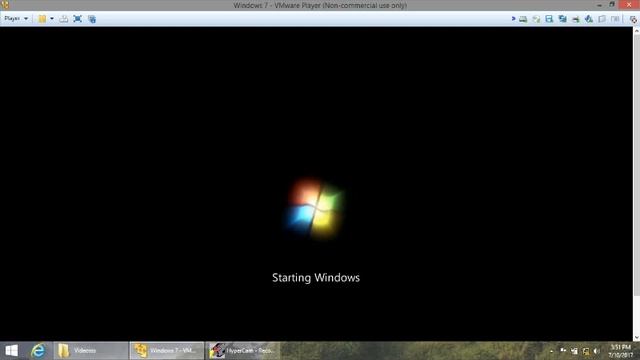This screenshot has width=640, height=360.
Task: Open the volume tray icon
Action: pyautogui.click(x=597, y=351)
